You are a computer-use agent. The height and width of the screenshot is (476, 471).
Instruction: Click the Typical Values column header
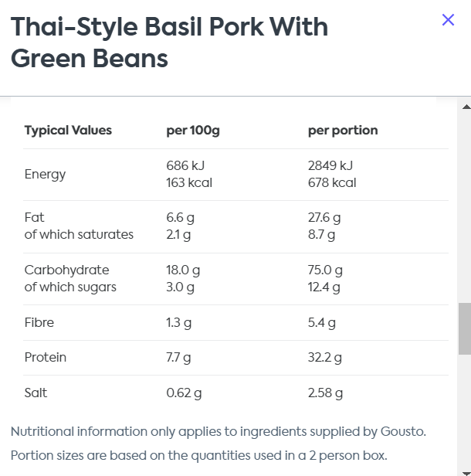coord(68,131)
